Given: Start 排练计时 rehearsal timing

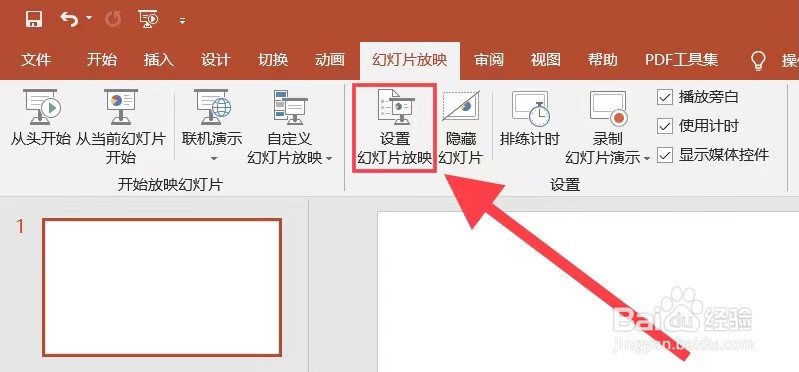Looking at the screenshot, I should pyautogui.click(x=530, y=118).
